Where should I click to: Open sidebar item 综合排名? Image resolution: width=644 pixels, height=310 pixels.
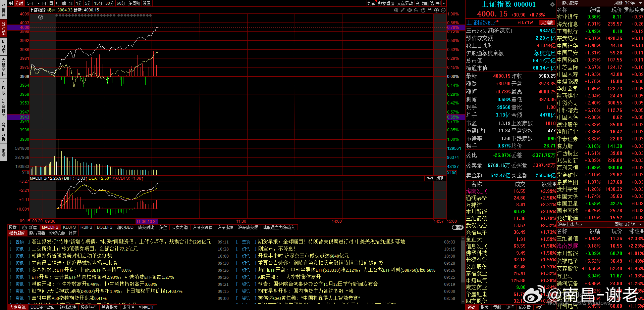point(3,108)
